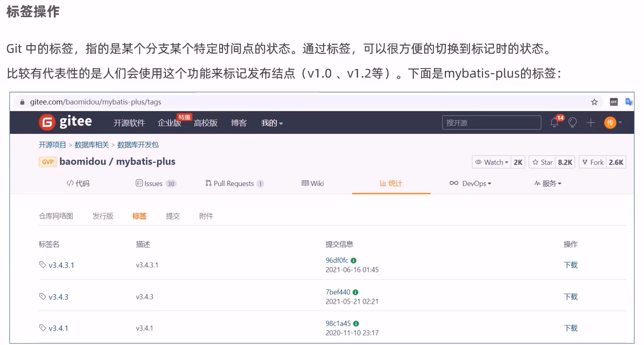Screen dimensions: 644x345
Task: Select the 标签 sub-tab
Action: 140,216
